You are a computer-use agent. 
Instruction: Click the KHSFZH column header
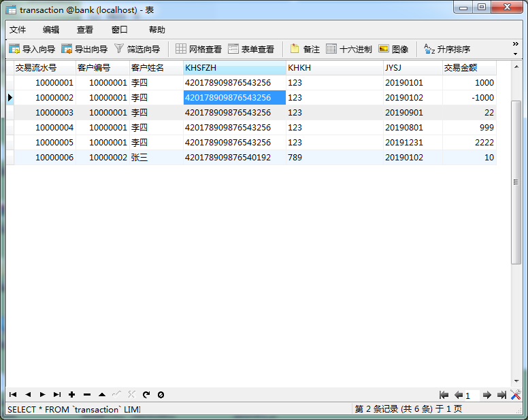click(235, 67)
